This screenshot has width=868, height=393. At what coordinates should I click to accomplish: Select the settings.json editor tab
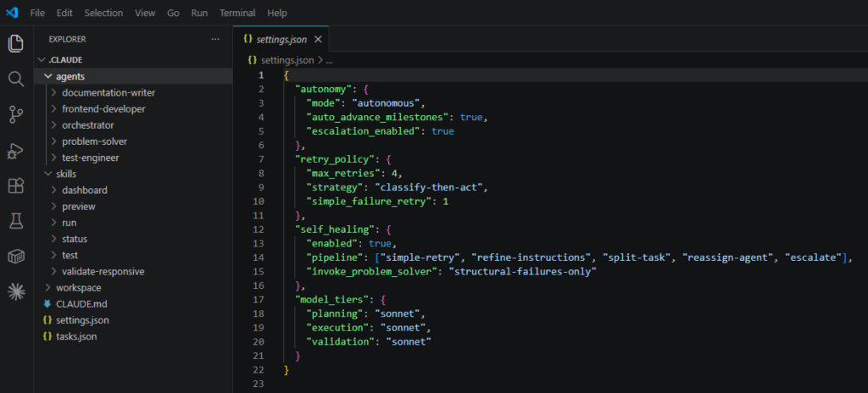281,39
